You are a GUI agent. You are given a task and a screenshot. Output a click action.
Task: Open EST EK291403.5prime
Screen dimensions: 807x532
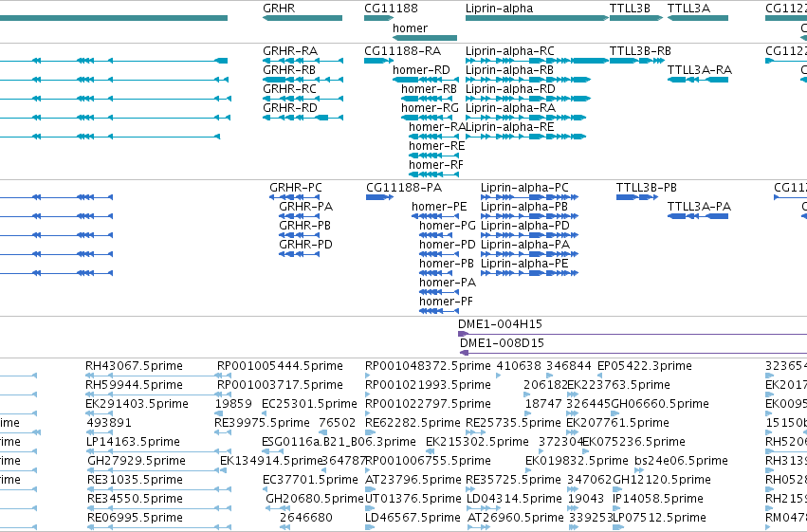click(137, 404)
